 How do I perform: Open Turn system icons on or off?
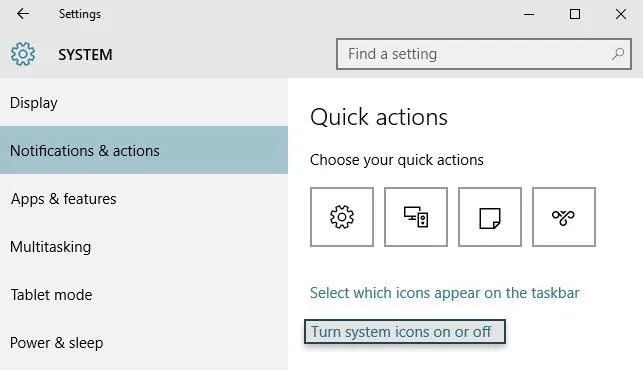coord(405,331)
